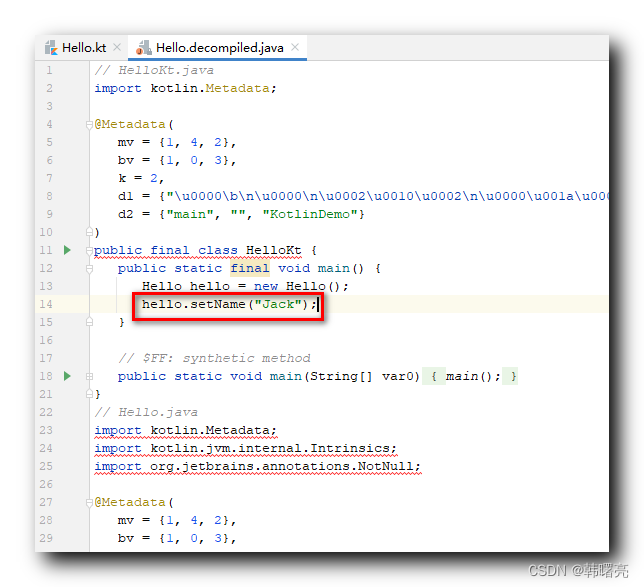Screen dimensions: 644x587
Task: Expand folded opening brace on line 18
Action: [434, 376]
